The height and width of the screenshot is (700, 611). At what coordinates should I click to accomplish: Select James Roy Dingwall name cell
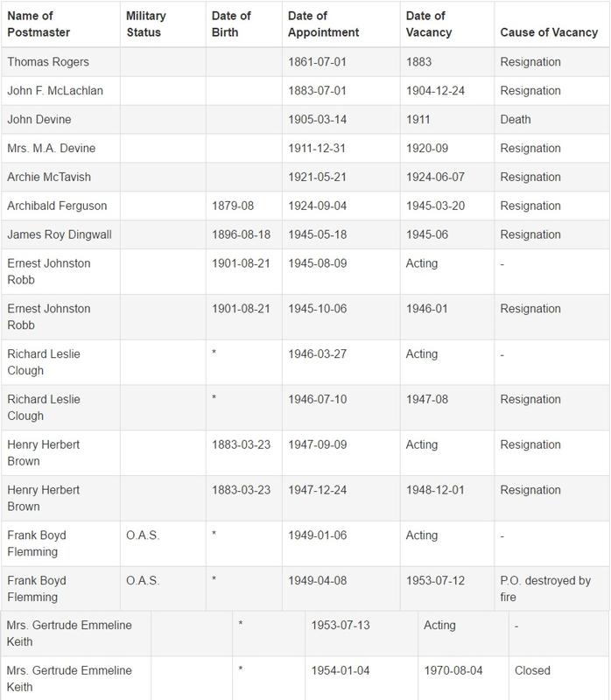(60, 234)
